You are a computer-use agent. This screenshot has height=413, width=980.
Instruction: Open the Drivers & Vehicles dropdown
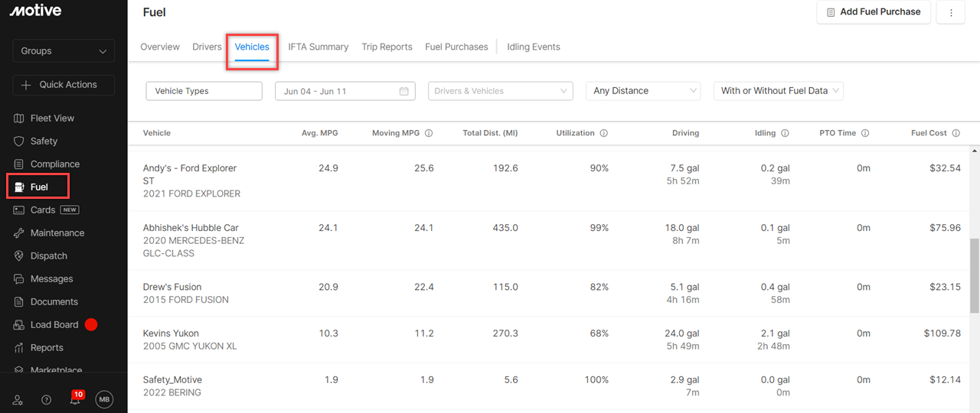click(500, 91)
